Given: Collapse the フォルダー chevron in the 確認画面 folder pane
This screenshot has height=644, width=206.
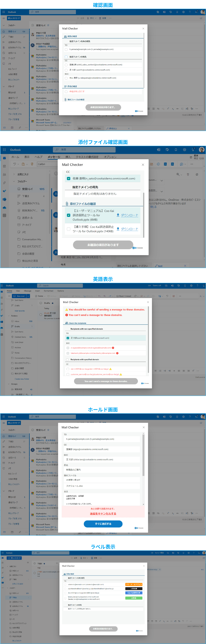Looking at the screenshot, I should [3, 25].
